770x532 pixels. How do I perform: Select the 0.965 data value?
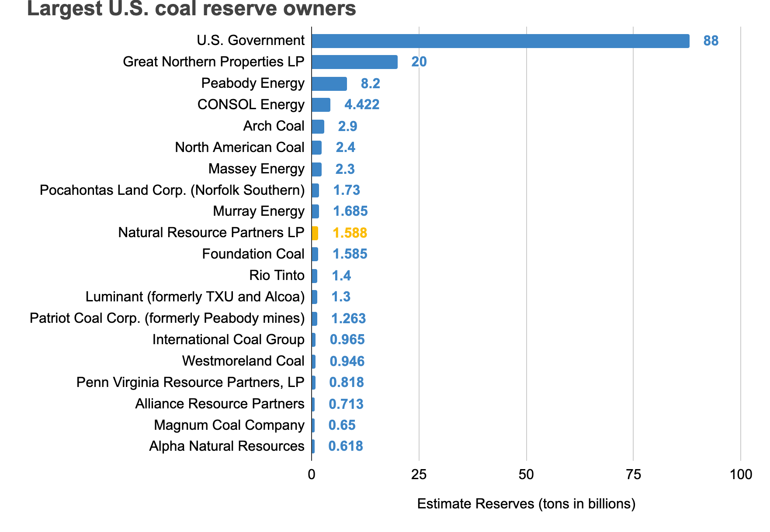347,340
